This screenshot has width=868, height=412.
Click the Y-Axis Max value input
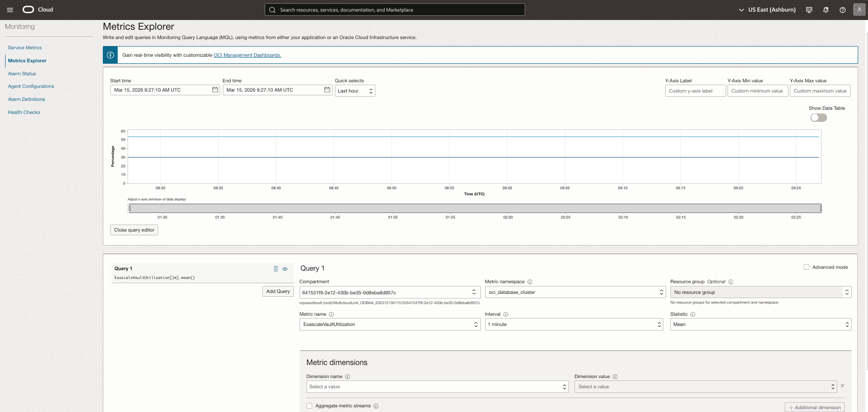tap(820, 91)
